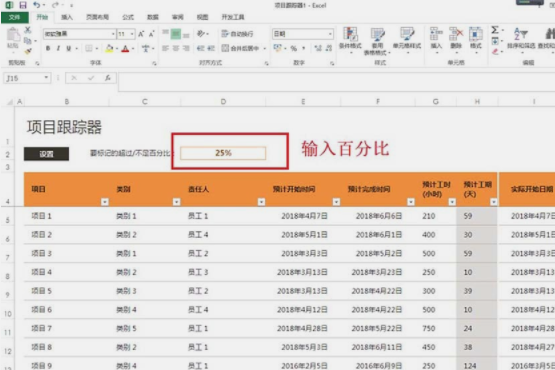The height and width of the screenshot is (370, 555).
Task: Center text horizontally
Action: (176, 48)
